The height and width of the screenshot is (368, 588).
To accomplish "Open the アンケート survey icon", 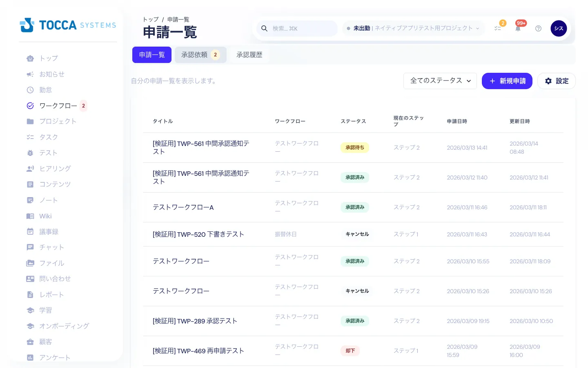I will click(x=30, y=357).
